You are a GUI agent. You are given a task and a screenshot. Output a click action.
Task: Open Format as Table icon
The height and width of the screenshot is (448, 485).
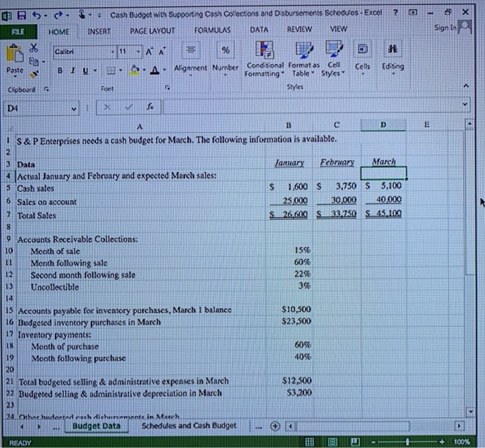pyautogui.click(x=304, y=50)
